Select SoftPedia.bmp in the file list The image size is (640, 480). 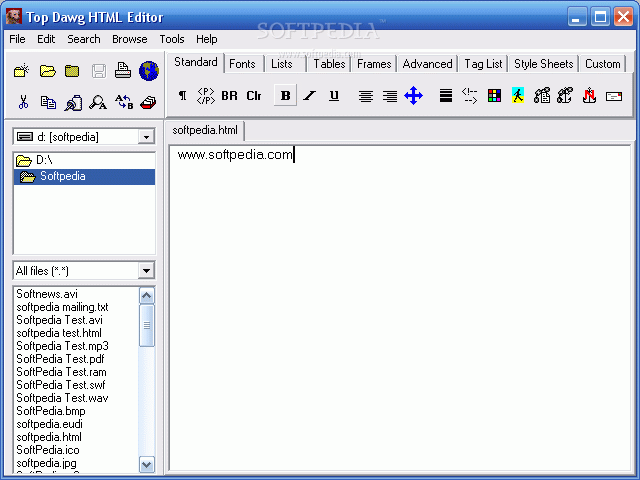coord(51,411)
